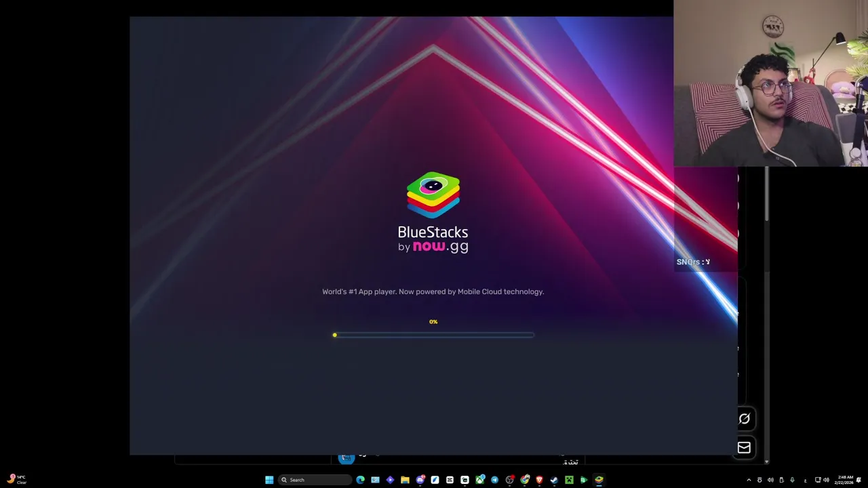Image resolution: width=868 pixels, height=488 pixels.
Task: Click the down arrow on the background scrollbar
Action: click(766, 462)
